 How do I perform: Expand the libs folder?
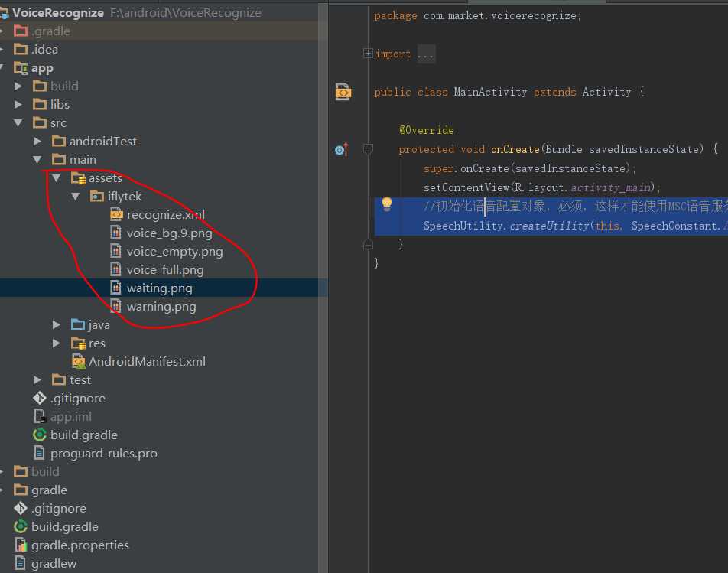point(18,105)
